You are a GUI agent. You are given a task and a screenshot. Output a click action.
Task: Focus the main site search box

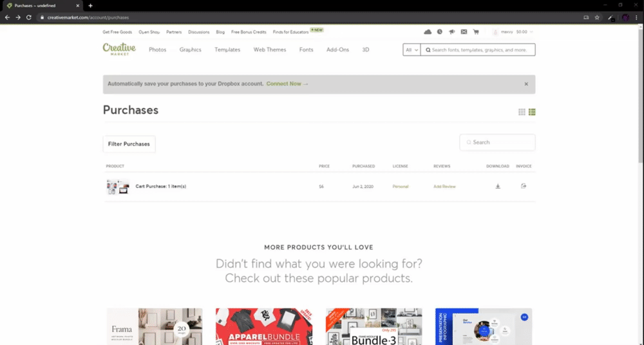pos(478,50)
